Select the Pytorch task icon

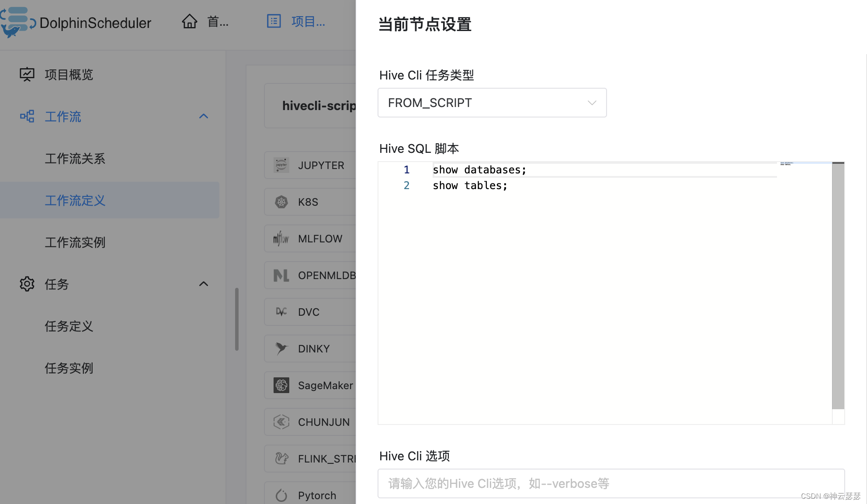(x=281, y=495)
